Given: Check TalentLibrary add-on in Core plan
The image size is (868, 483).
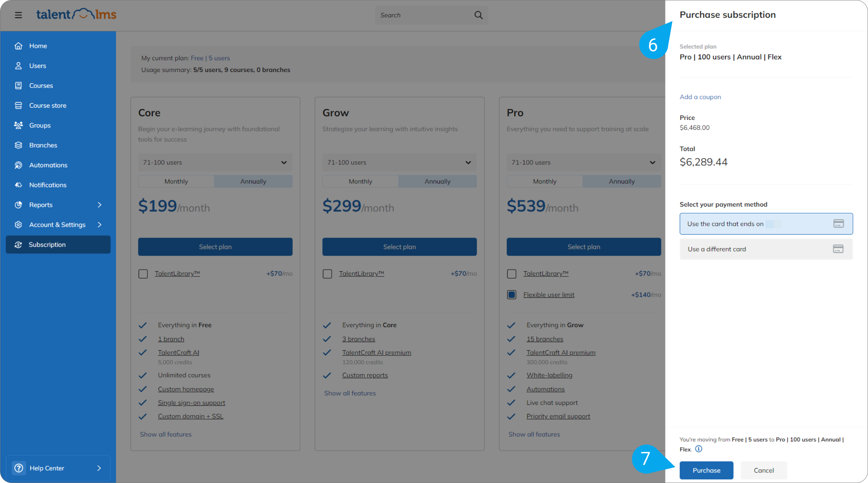Looking at the screenshot, I should coord(143,274).
